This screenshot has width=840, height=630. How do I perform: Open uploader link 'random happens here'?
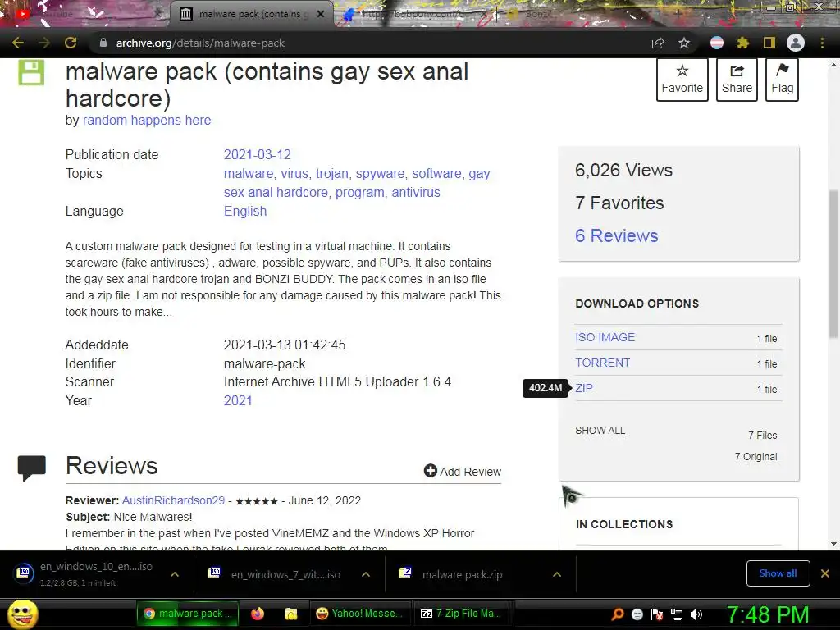tap(147, 120)
